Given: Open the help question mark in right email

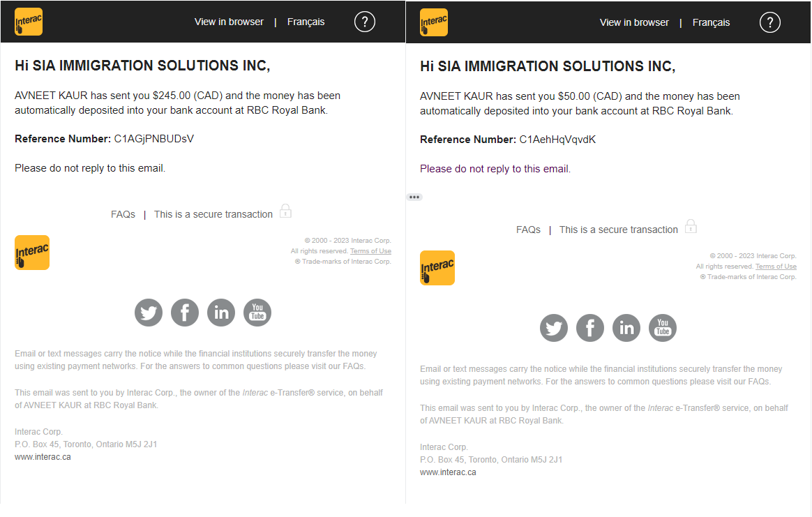Looking at the screenshot, I should [x=770, y=22].
